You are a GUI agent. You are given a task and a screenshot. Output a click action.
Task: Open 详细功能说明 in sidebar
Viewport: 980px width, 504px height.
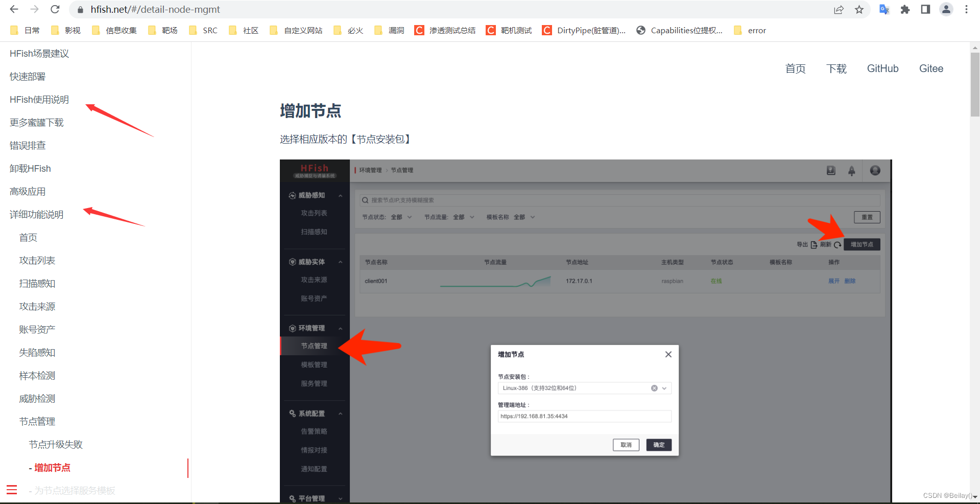tap(37, 215)
